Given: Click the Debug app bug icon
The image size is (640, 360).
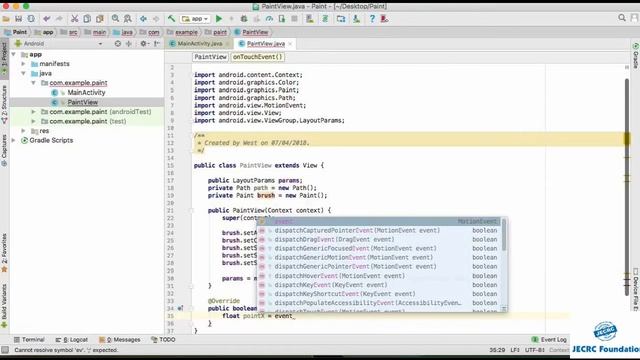Looking at the screenshot, I should pos(244,19).
